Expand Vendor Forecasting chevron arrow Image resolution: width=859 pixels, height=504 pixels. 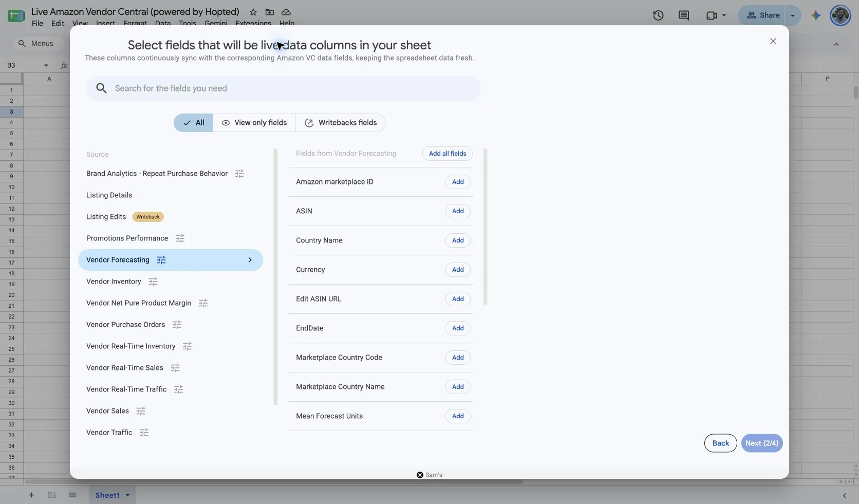(250, 260)
